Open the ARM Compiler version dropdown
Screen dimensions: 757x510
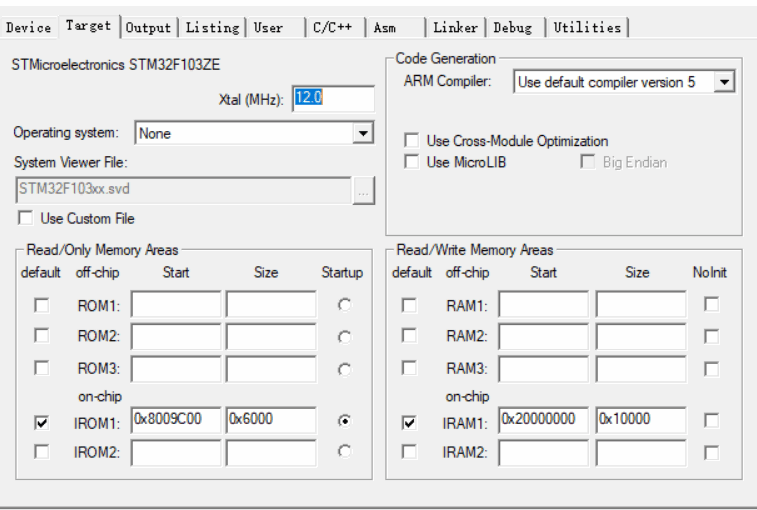pyautogui.click(x=624, y=82)
